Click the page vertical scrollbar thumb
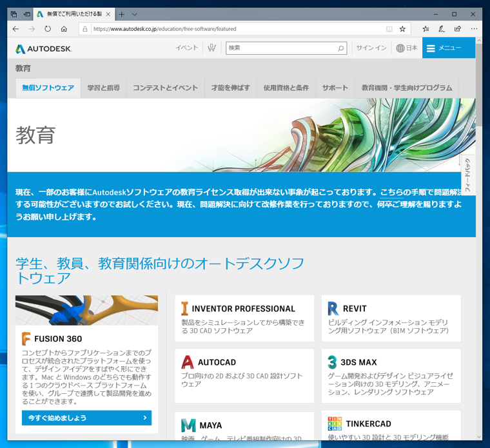Image resolution: width=490 pixels, height=448 pixels. (479, 84)
